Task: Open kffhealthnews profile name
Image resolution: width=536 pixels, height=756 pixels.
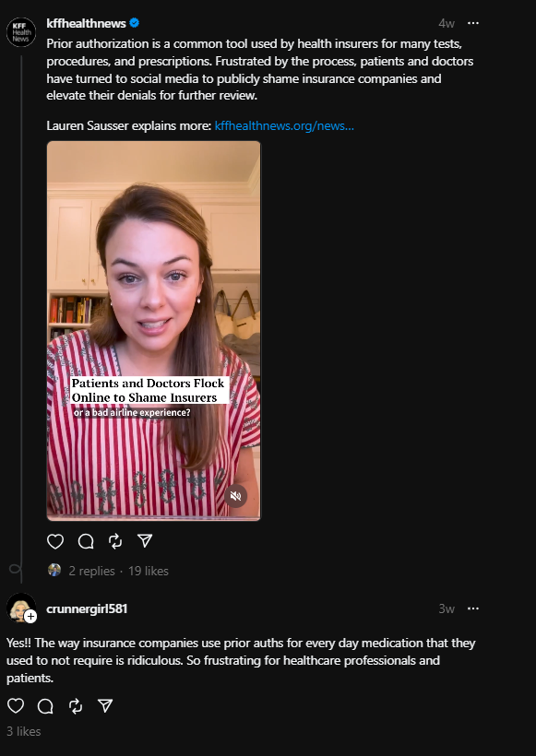Action: click(x=87, y=23)
